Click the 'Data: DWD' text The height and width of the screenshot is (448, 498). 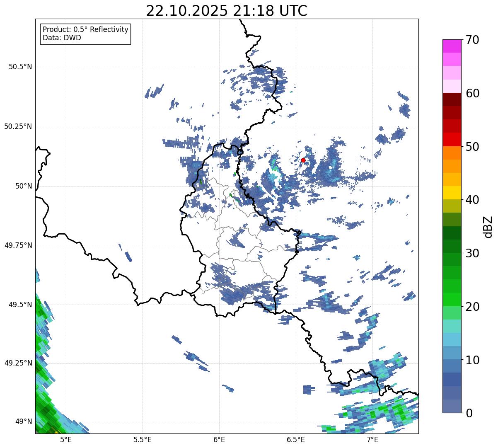pos(62,38)
